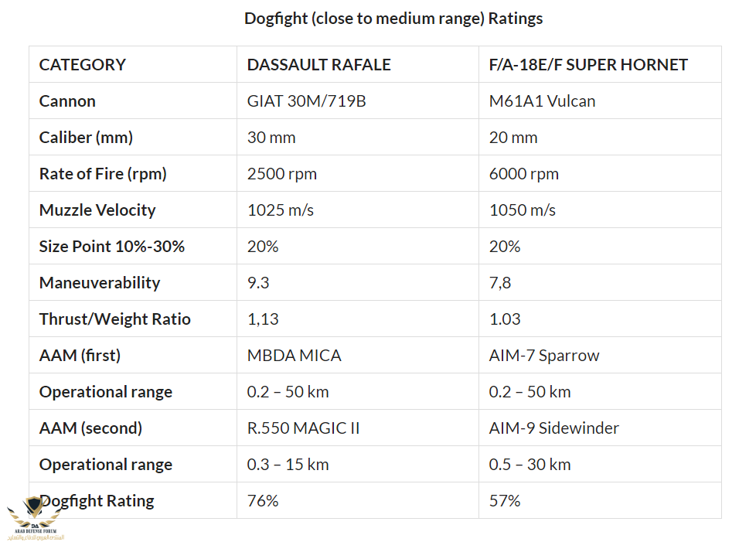Click the Rafale maneuverability score 9.3
Viewport: 756px width, 542px height.
(258, 283)
